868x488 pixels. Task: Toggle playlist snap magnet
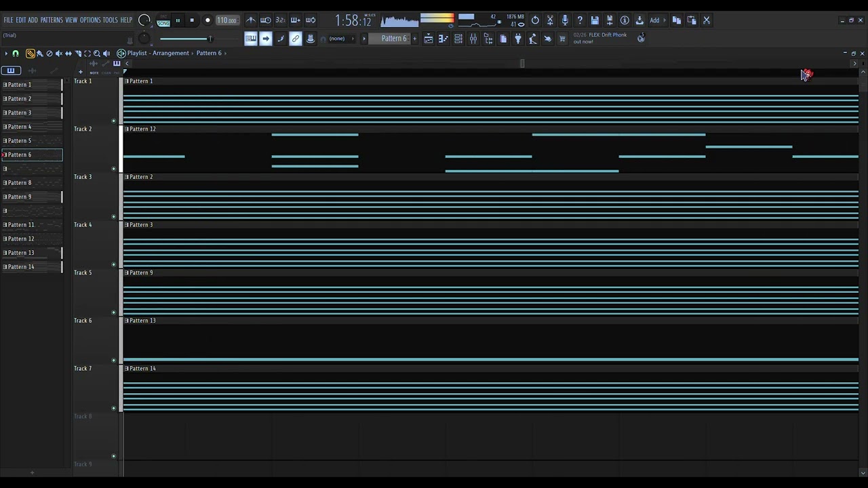(16, 54)
